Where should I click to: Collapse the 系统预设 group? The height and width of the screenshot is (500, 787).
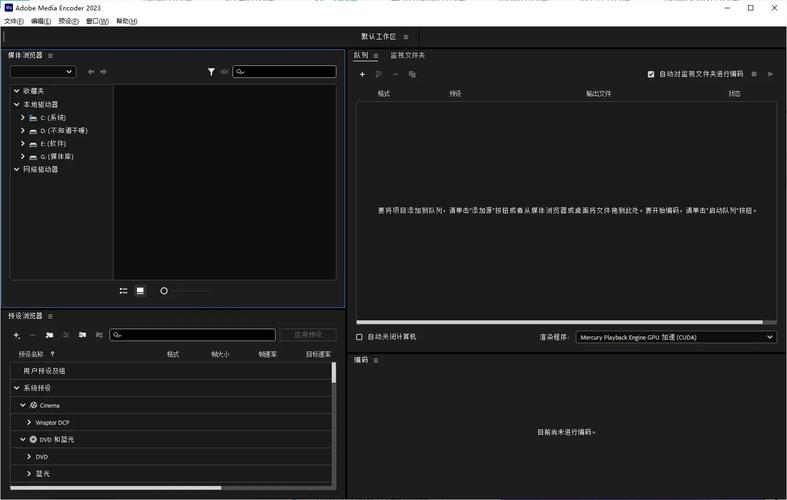(17, 388)
